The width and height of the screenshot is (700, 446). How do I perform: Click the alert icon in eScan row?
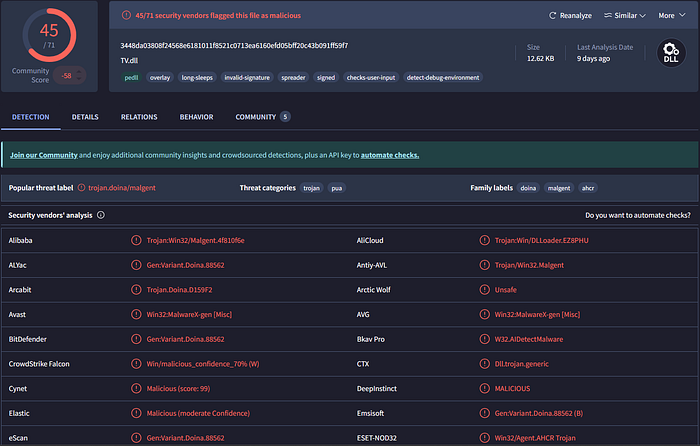coord(136,438)
